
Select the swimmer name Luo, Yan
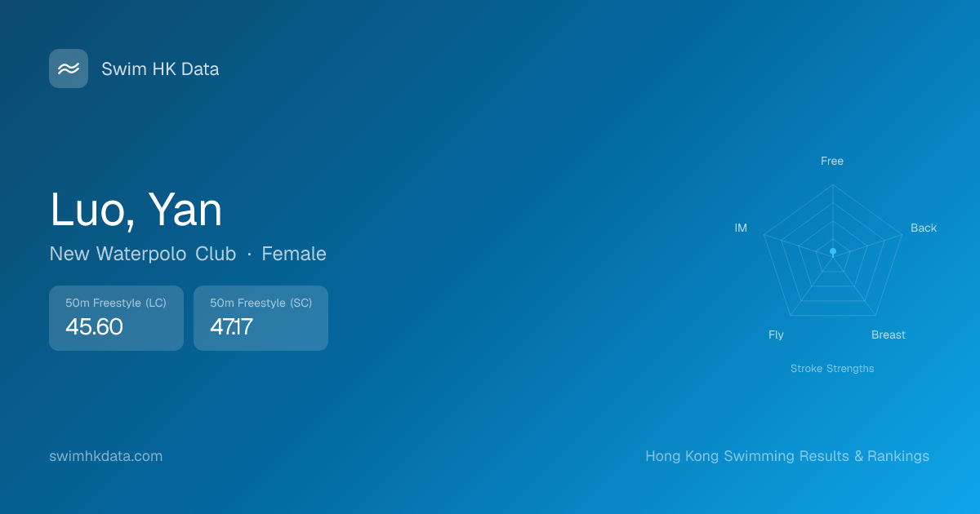point(136,210)
